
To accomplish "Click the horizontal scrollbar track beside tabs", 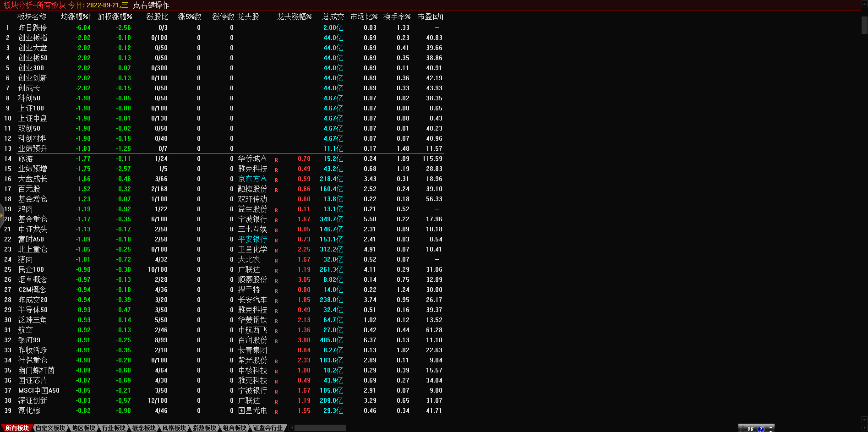I will point(320,428).
